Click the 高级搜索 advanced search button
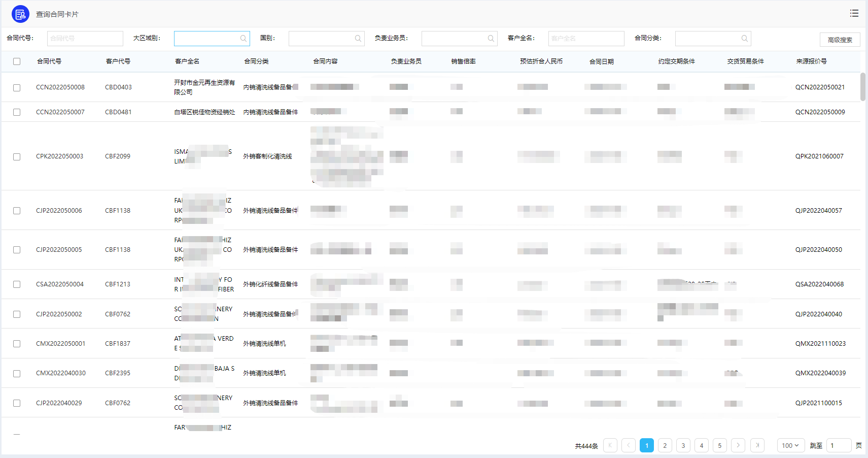Viewport: 868px width, 458px height. click(840, 40)
